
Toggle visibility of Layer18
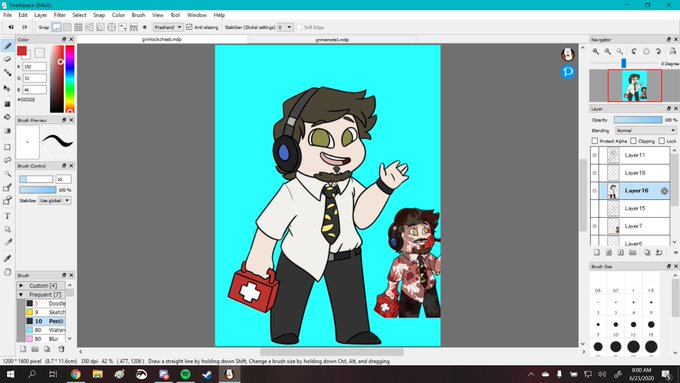595,173
